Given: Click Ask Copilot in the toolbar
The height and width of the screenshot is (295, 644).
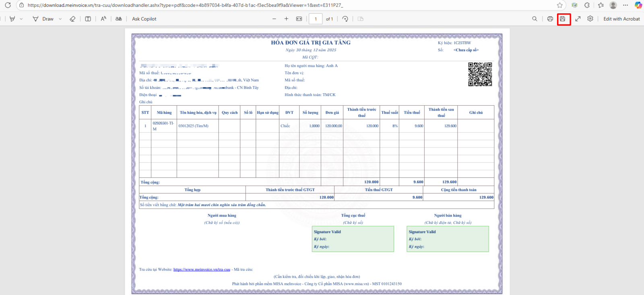Looking at the screenshot, I should 144,19.
